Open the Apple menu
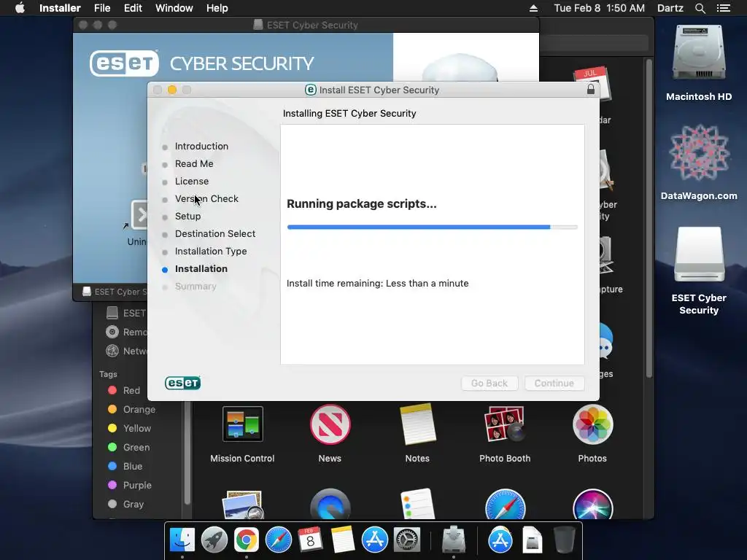Viewport: 747px width, 560px height. [20, 8]
